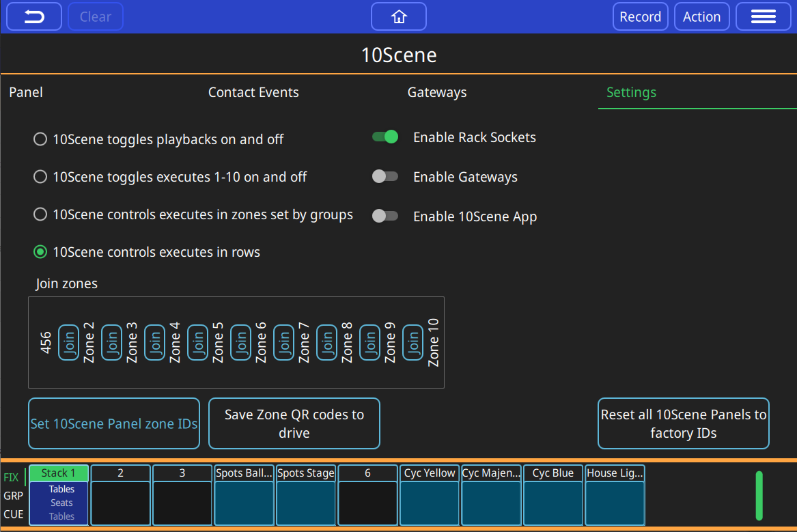The image size is (797, 532).
Task: Open the Action menu
Action: (x=701, y=17)
